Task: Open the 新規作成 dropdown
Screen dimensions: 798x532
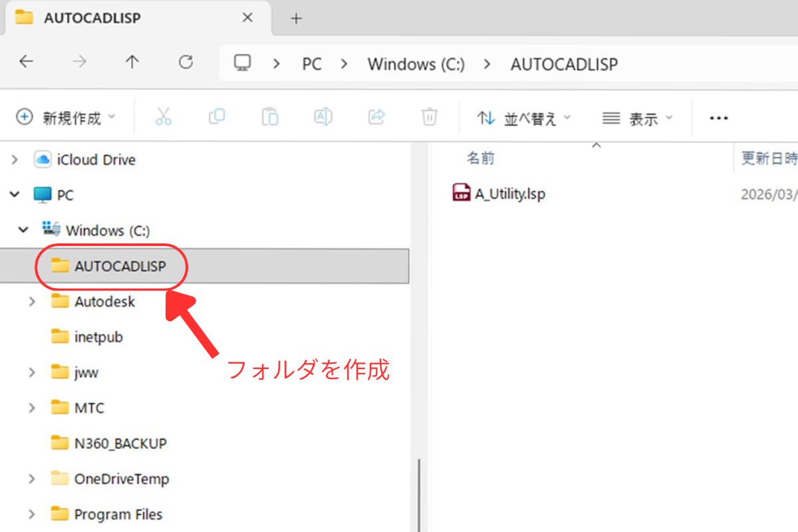Action: [65, 118]
